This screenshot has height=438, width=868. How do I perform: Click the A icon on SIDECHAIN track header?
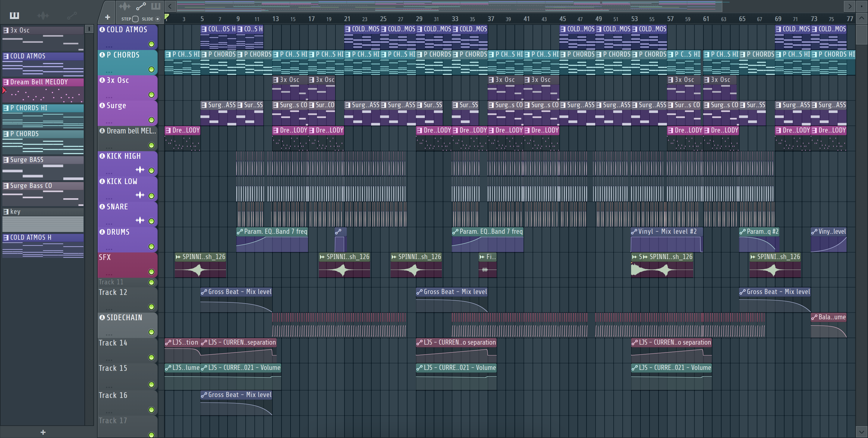102,317
